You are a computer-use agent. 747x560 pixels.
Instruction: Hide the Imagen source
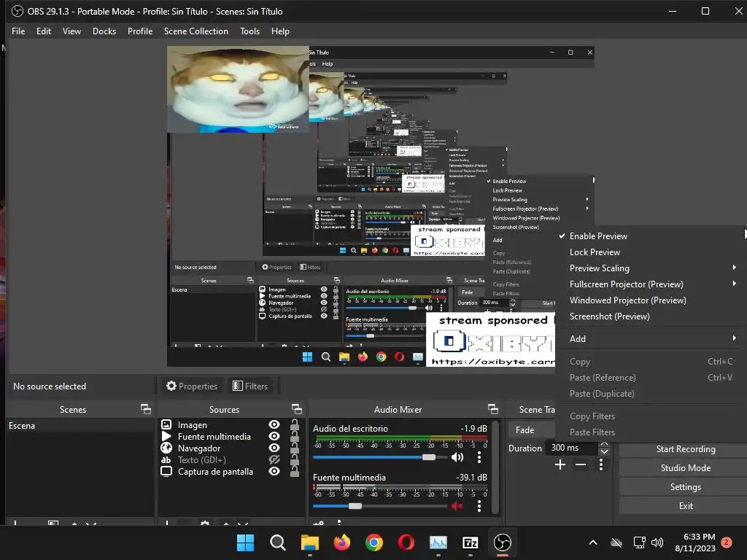(274, 424)
